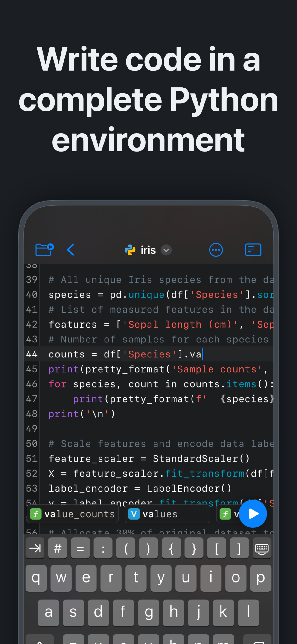297x644 pixels.
Task: Tap the k key
Action: point(224,613)
